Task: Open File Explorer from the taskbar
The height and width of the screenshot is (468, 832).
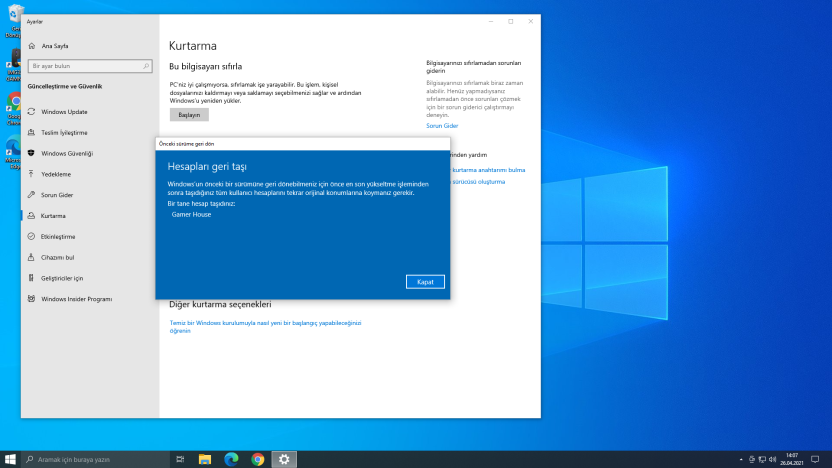Action: [205, 460]
